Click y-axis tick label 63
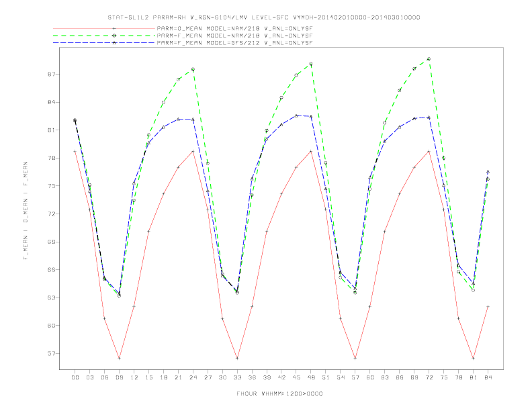The height and width of the screenshot is (411, 532). click(x=52, y=298)
